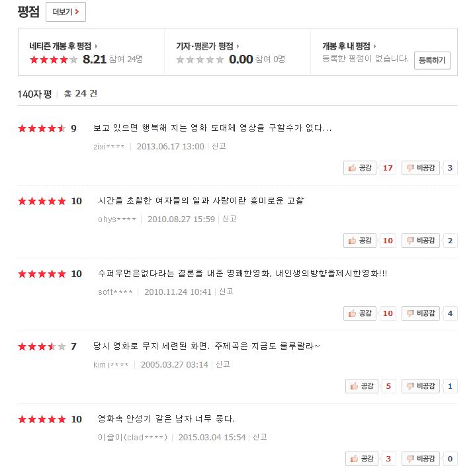Report the zixi**** review via 신고
The width and height of the screenshot is (475, 476).
[x=219, y=146]
